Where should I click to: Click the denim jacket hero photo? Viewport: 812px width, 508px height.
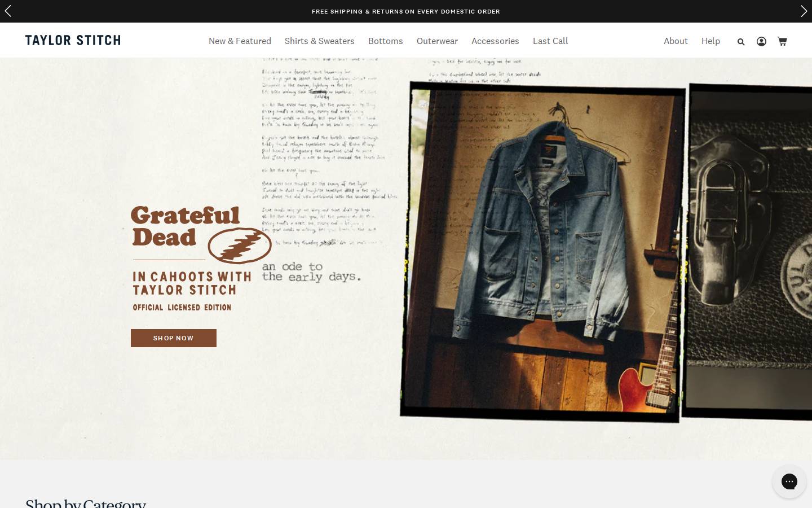[542, 251]
